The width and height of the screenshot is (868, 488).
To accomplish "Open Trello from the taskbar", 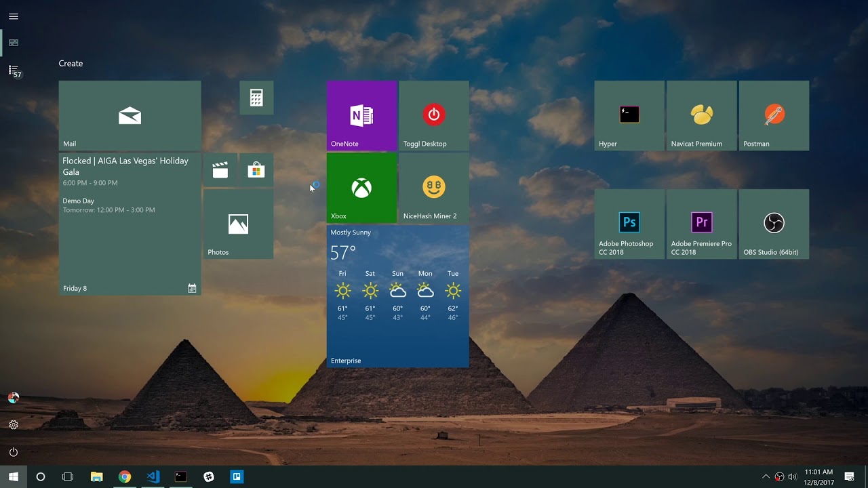I will click(x=237, y=476).
